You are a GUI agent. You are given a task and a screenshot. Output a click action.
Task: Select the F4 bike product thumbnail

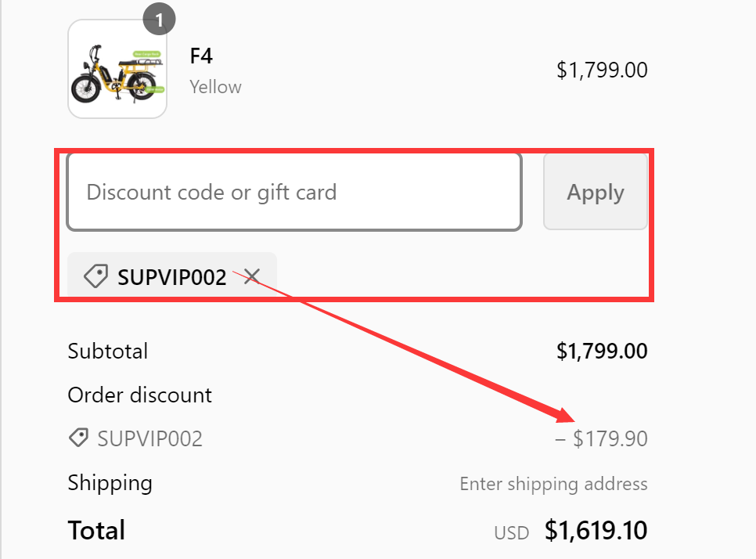point(117,69)
